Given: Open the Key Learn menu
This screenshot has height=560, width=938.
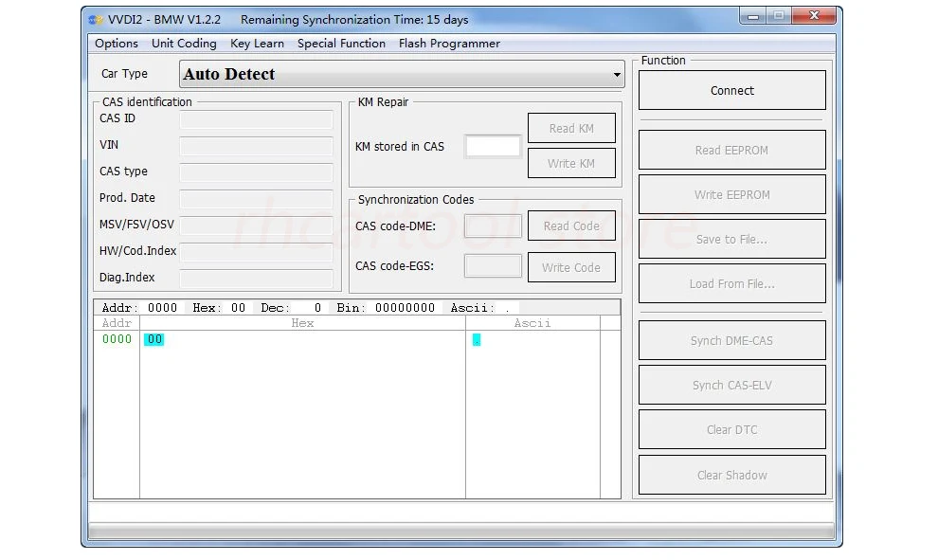Looking at the screenshot, I should (x=257, y=44).
